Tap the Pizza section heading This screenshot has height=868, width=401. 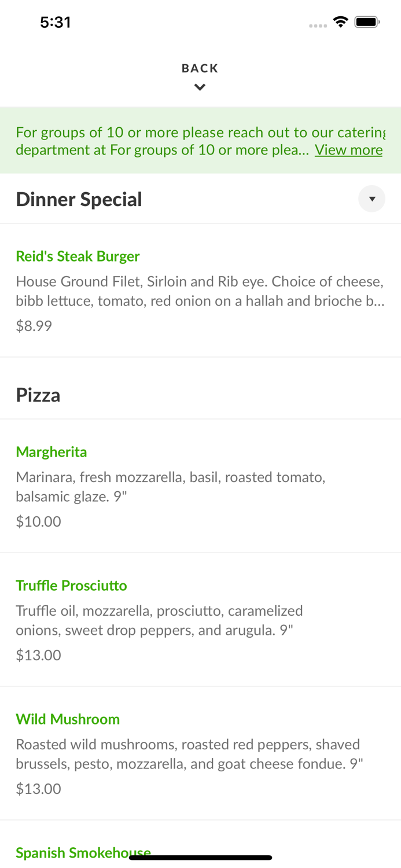tap(38, 395)
